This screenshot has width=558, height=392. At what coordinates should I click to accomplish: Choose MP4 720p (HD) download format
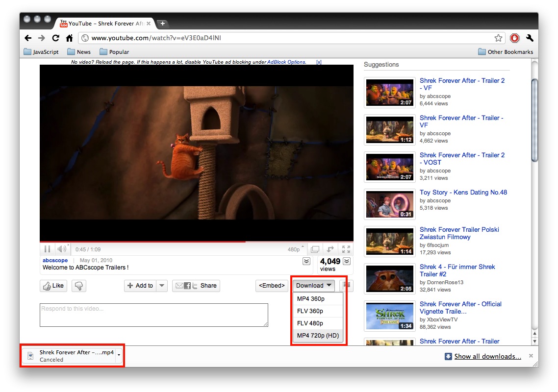pyautogui.click(x=317, y=336)
